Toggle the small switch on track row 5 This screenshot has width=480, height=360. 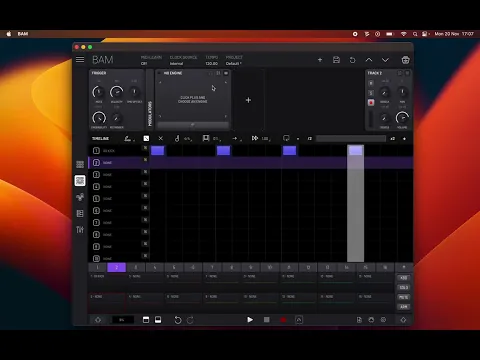point(145,196)
